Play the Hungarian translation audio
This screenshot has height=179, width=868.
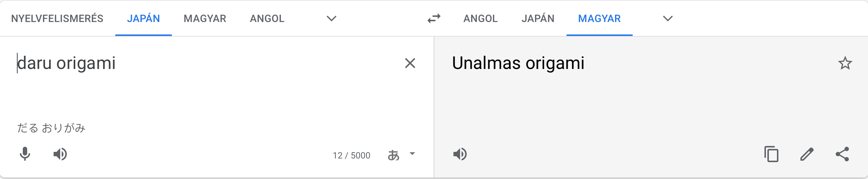coord(460,154)
